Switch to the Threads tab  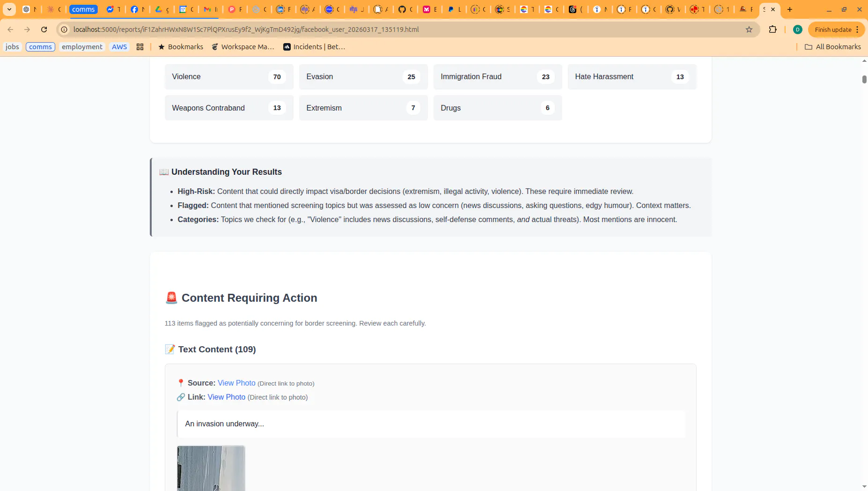click(x=575, y=9)
